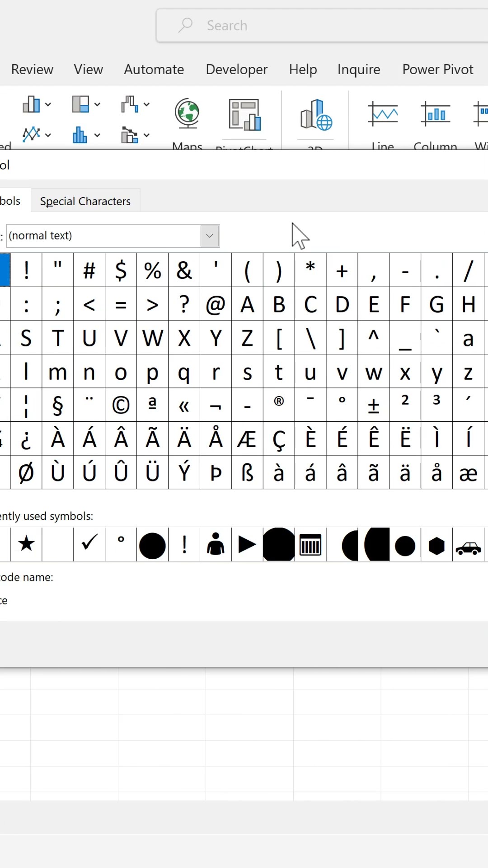Expand the column chart dropdown arrow

click(x=48, y=104)
